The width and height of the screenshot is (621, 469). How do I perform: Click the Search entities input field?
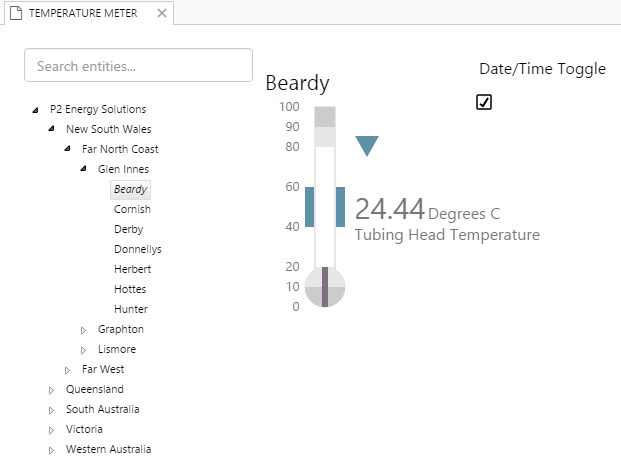138,66
